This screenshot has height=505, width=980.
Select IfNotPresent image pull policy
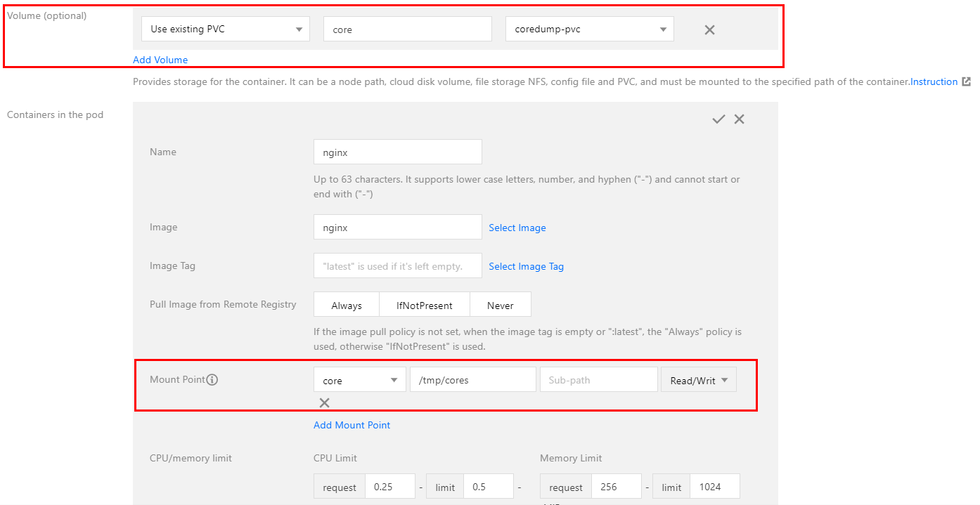coord(424,306)
